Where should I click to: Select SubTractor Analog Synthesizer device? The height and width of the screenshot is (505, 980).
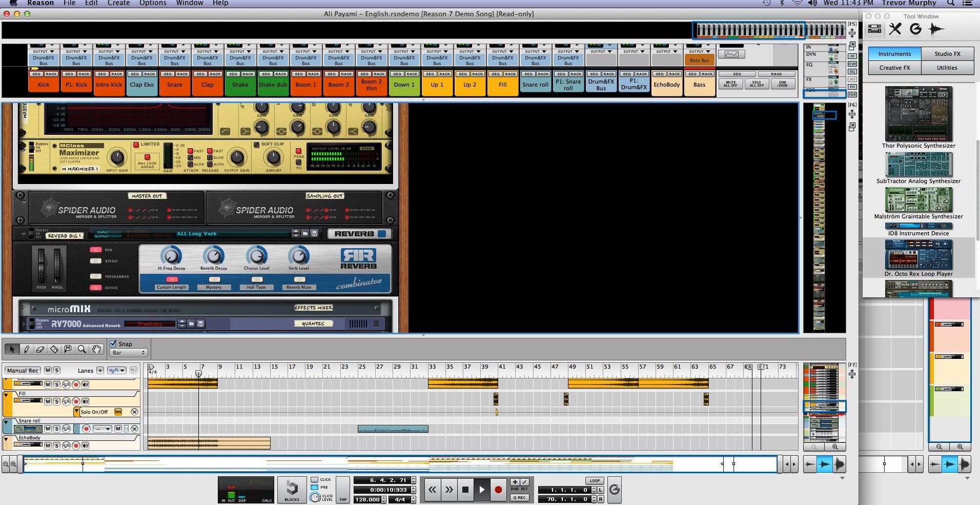pos(918,168)
